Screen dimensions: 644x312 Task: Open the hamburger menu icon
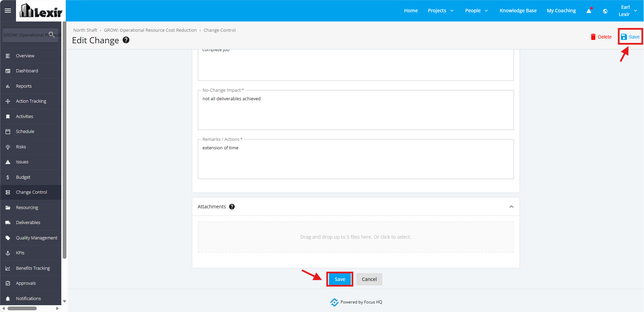coord(8,11)
